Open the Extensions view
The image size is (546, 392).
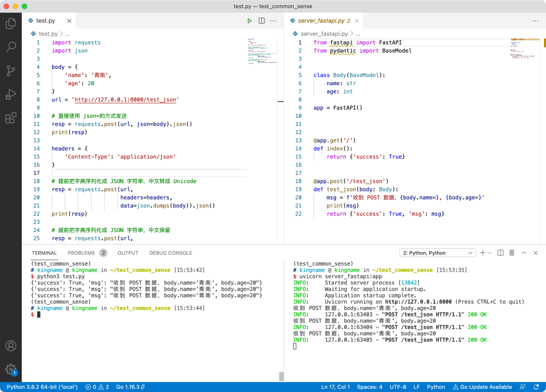pyautogui.click(x=11, y=118)
